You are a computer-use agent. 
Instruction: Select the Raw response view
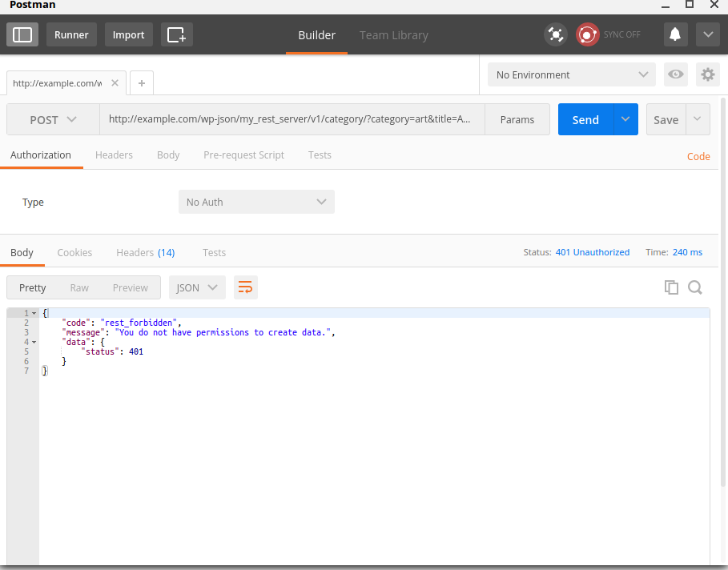[x=78, y=287]
